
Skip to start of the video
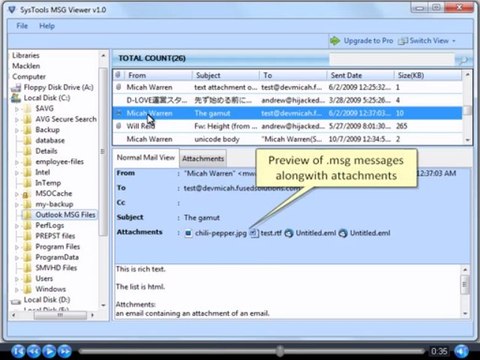point(18,351)
